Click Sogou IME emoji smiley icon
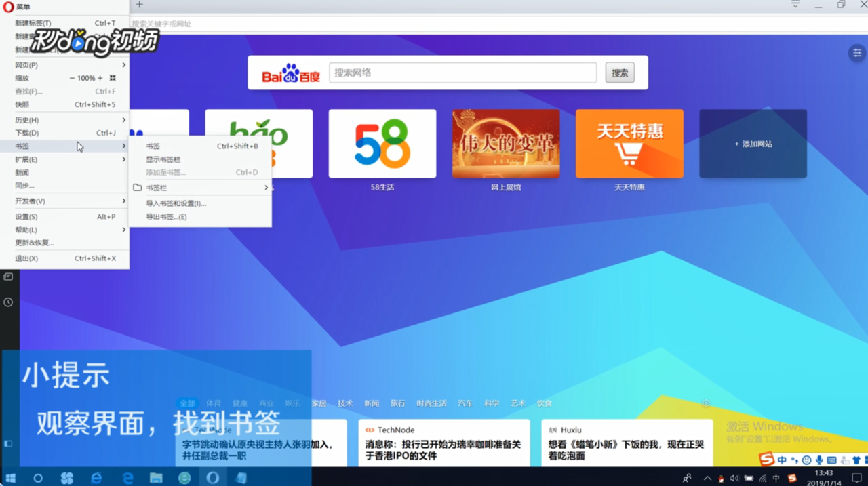This screenshot has width=868, height=486. pyautogui.click(x=806, y=460)
